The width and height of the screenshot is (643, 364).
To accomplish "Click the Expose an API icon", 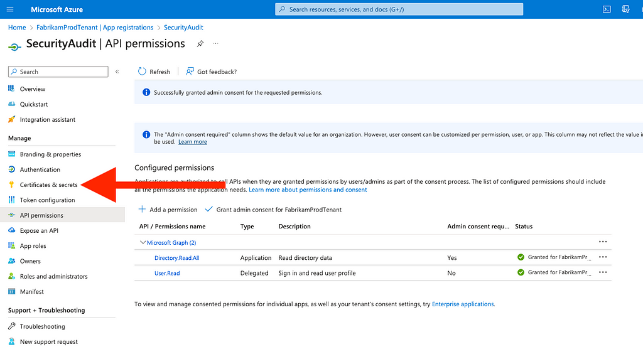I will pyautogui.click(x=11, y=230).
